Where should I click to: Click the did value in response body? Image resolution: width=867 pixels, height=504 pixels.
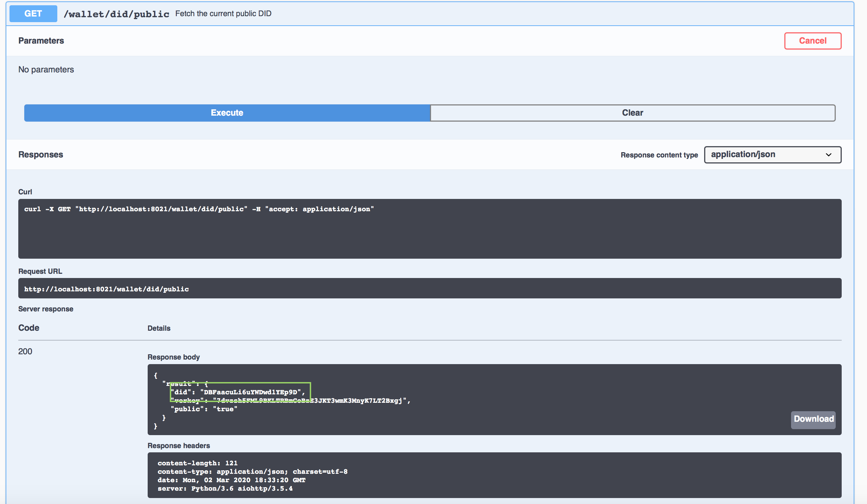pos(250,392)
